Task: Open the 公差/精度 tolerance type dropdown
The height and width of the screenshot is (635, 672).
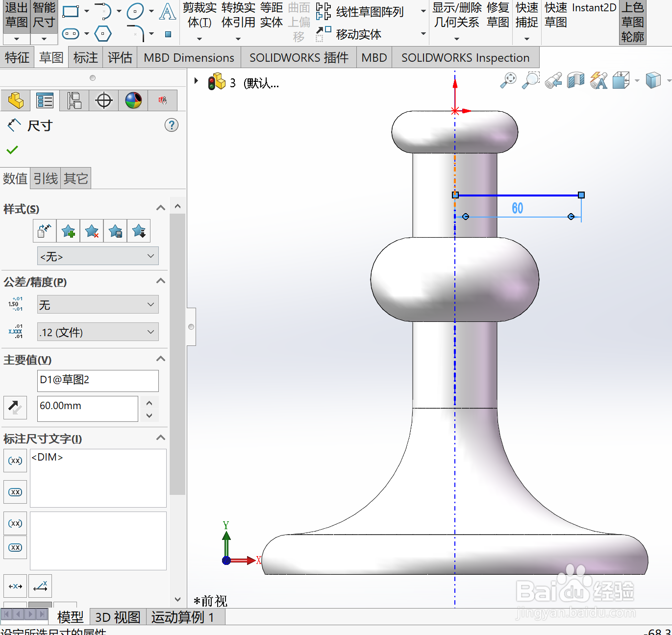Action: click(x=98, y=304)
